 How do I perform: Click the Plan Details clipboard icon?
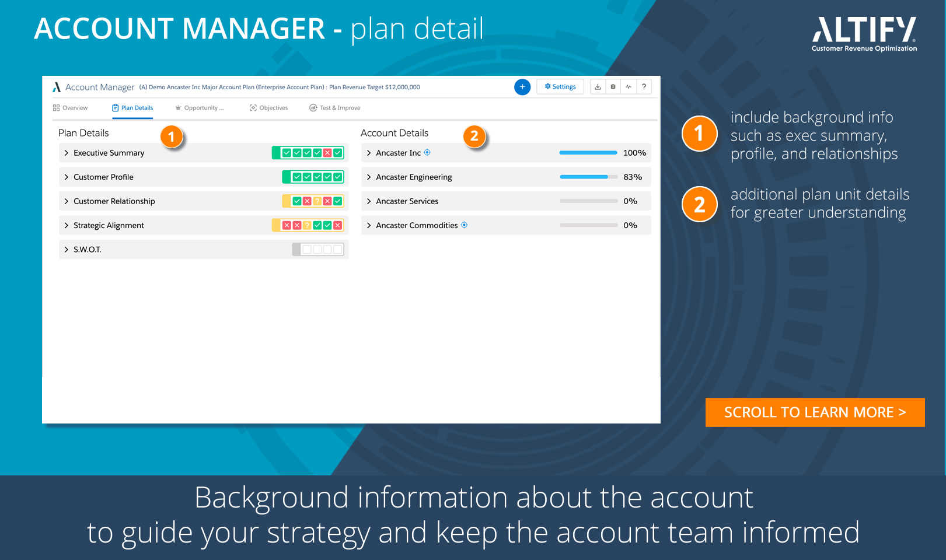[x=115, y=108]
